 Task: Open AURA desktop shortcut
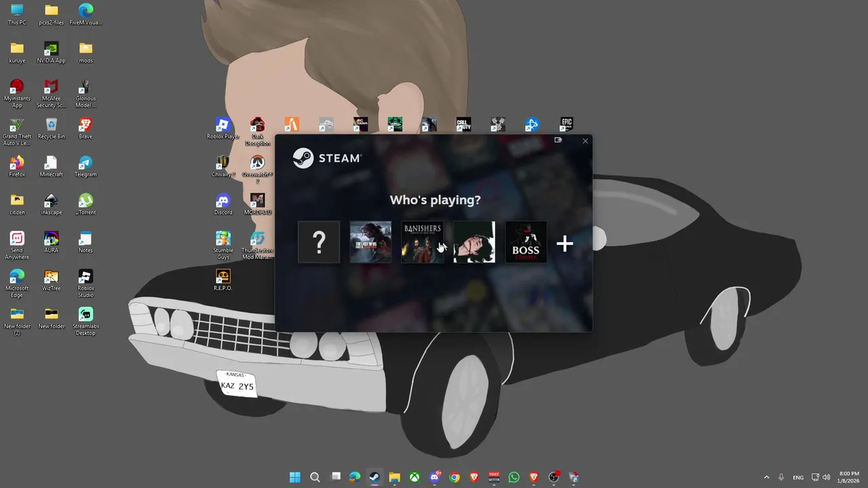tap(52, 242)
